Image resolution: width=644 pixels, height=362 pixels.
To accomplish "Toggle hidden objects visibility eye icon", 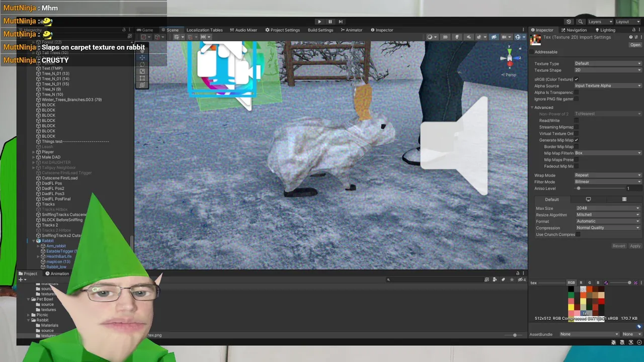I will pos(494,37).
